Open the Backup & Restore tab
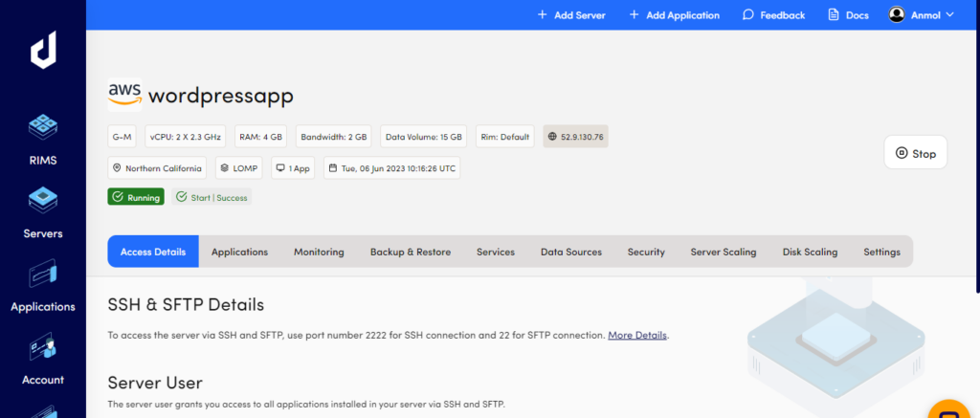This screenshot has width=980, height=418. (x=410, y=252)
